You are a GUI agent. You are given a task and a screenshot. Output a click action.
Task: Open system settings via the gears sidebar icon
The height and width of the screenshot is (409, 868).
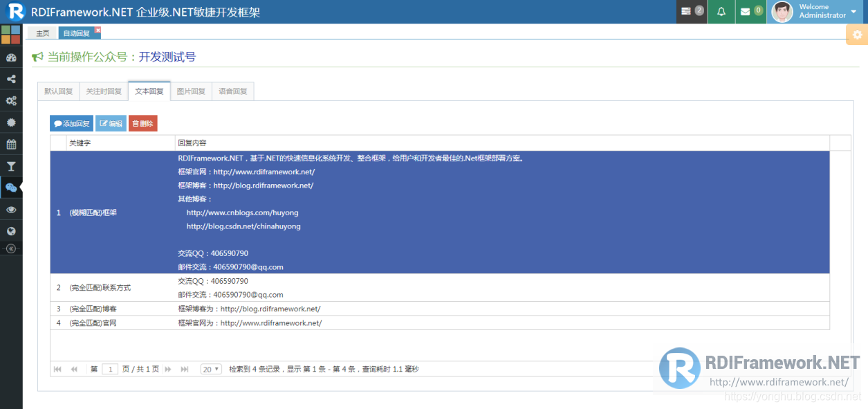click(x=11, y=100)
